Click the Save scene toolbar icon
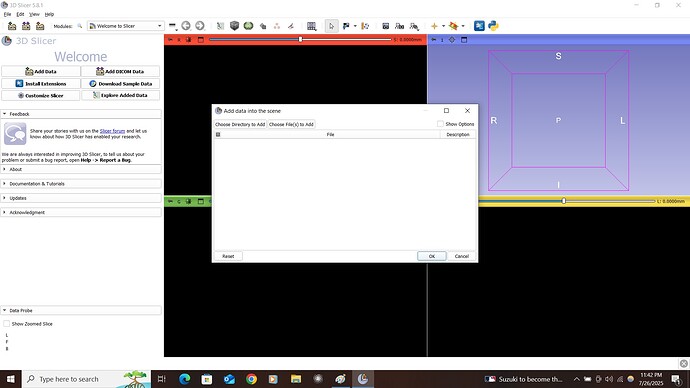The height and width of the screenshot is (388, 690). tap(40, 26)
